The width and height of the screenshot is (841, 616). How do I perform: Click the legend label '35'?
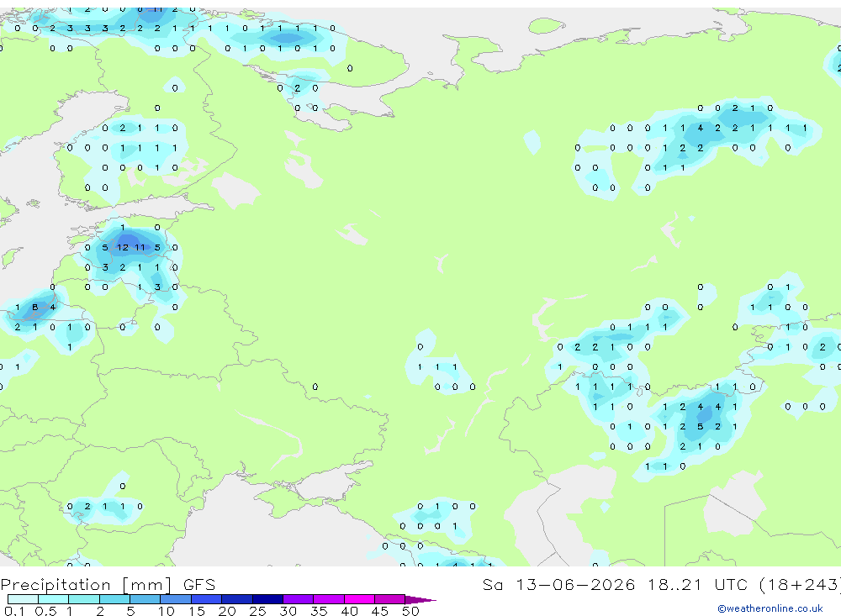coord(319,611)
